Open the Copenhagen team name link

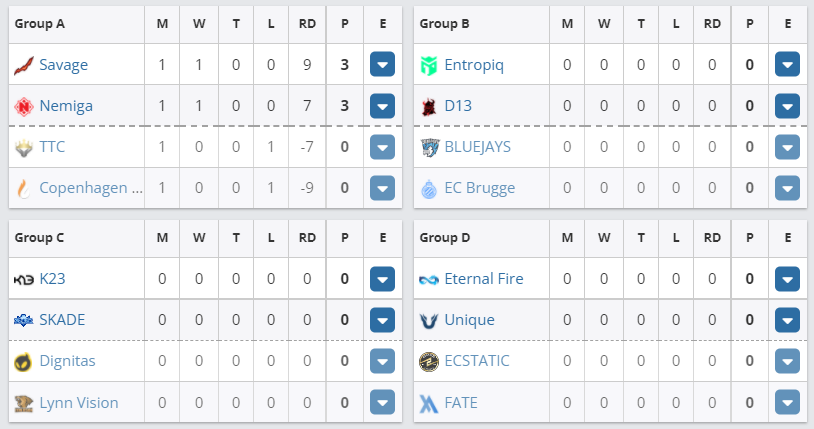click(90, 187)
